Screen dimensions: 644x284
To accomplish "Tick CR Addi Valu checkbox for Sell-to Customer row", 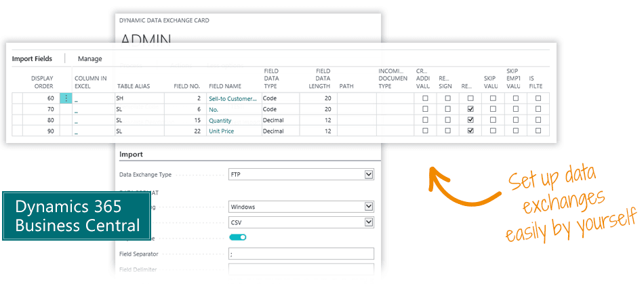I will [426, 98].
